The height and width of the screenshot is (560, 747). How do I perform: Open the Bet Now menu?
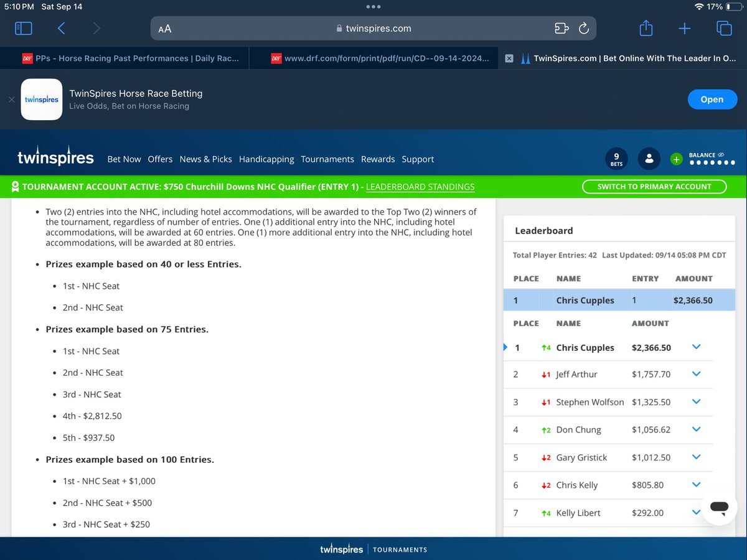[124, 159]
